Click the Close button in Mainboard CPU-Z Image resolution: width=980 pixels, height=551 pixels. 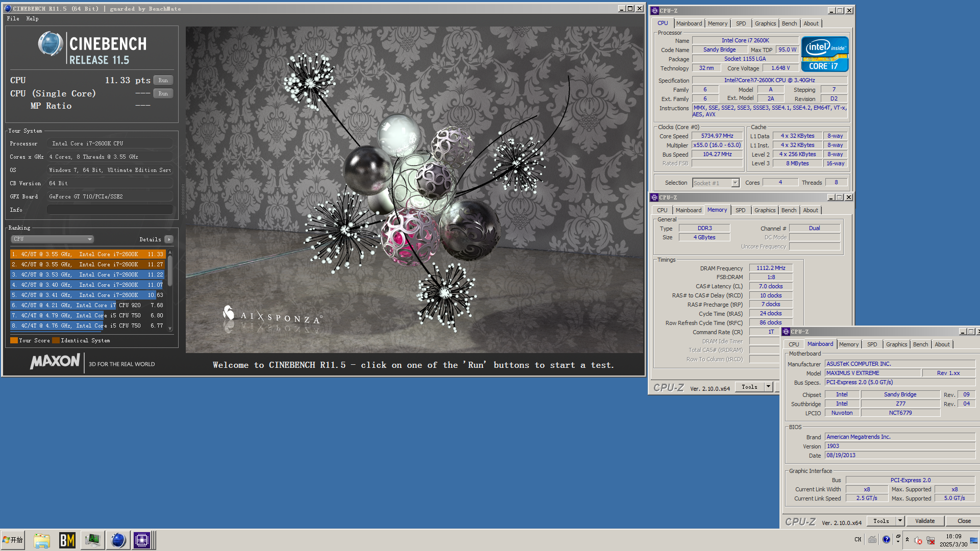click(964, 521)
